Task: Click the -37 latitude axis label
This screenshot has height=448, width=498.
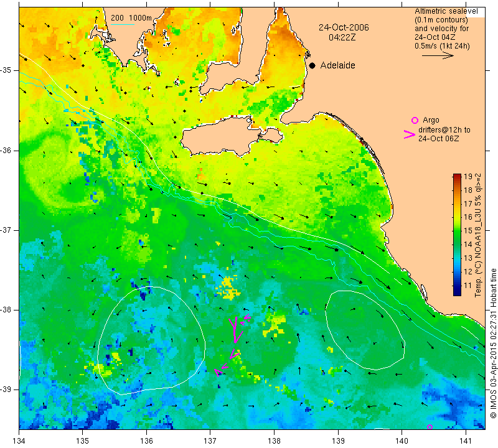Action: click(x=6, y=230)
